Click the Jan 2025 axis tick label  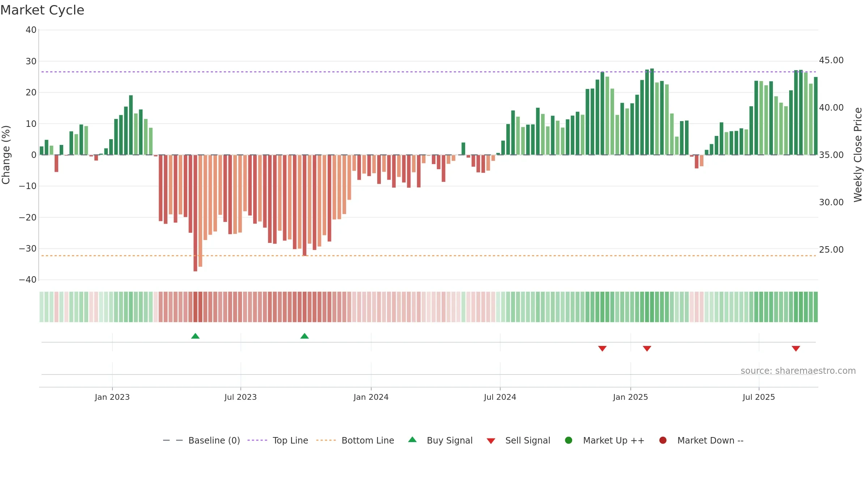coord(630,397)
